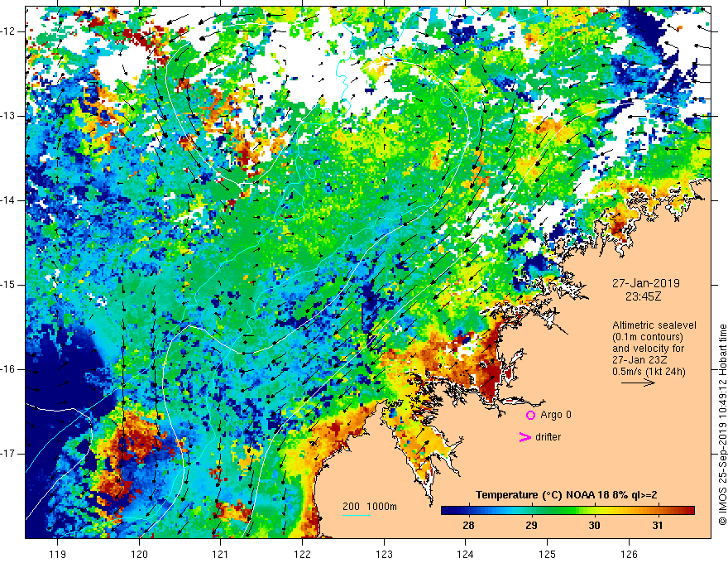The image size is (728, 563).
Task: Click the temperature color bar near 31
Action: pos(658,511)
